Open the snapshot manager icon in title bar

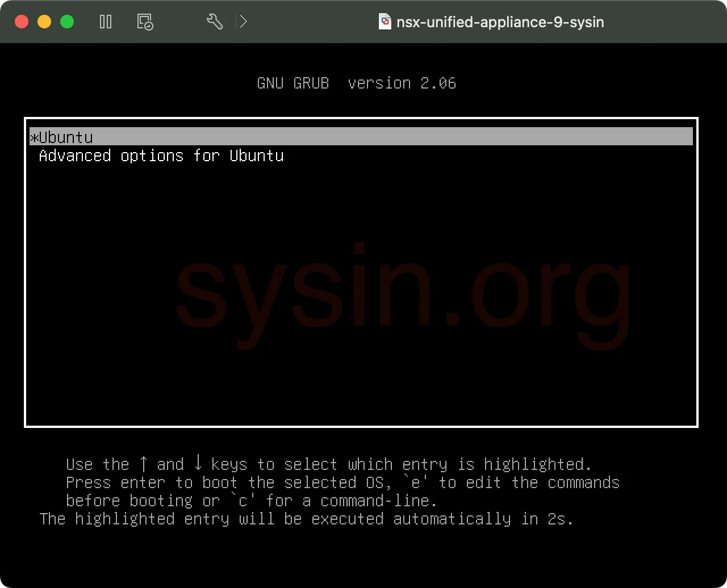point(145,22)
